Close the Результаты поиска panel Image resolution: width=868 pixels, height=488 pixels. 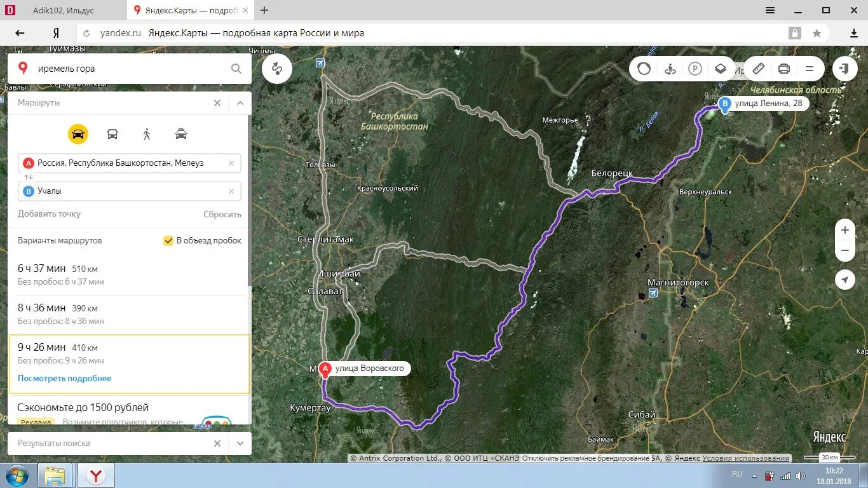[217, 444]
